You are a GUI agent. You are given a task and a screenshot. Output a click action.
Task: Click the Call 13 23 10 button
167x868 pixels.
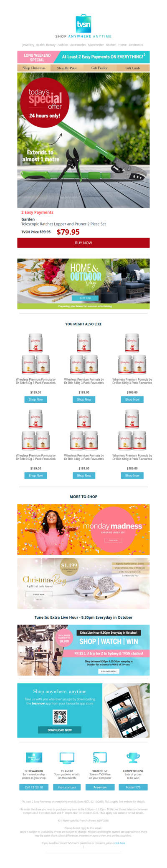[34, 787]
